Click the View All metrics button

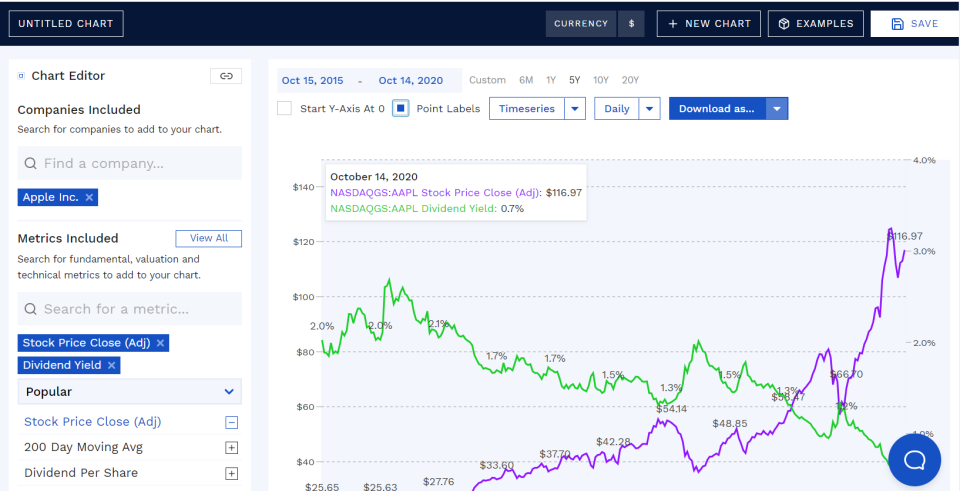coord(208,238)
